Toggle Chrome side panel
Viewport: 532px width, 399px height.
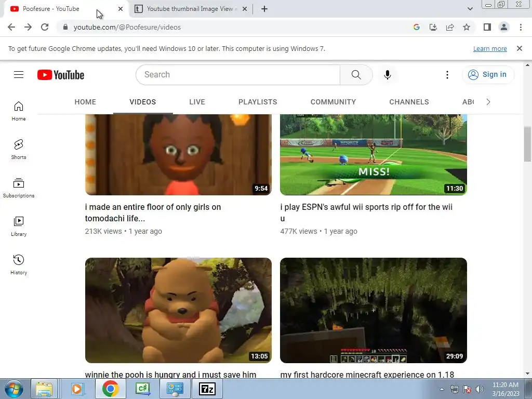(x=487, y=27)
